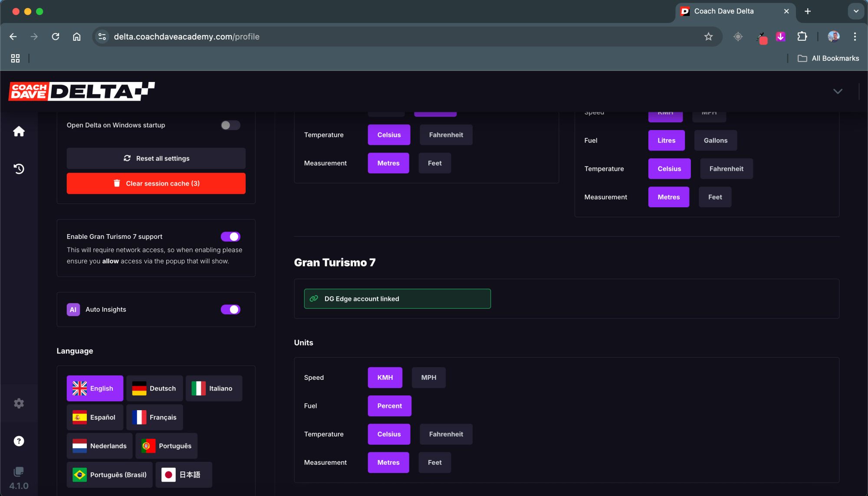Click the pink download extension icon

coord(780,36)
